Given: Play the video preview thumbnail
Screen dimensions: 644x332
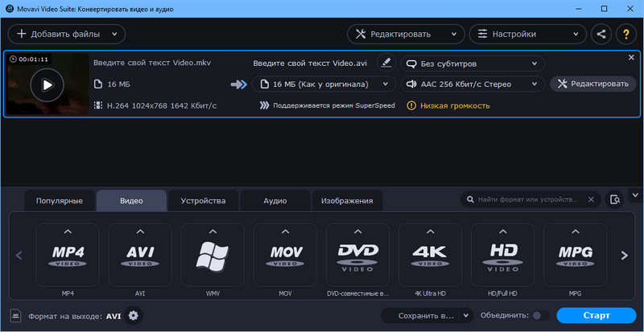Looking at the screenshot, I should click(x=47, y=85).
